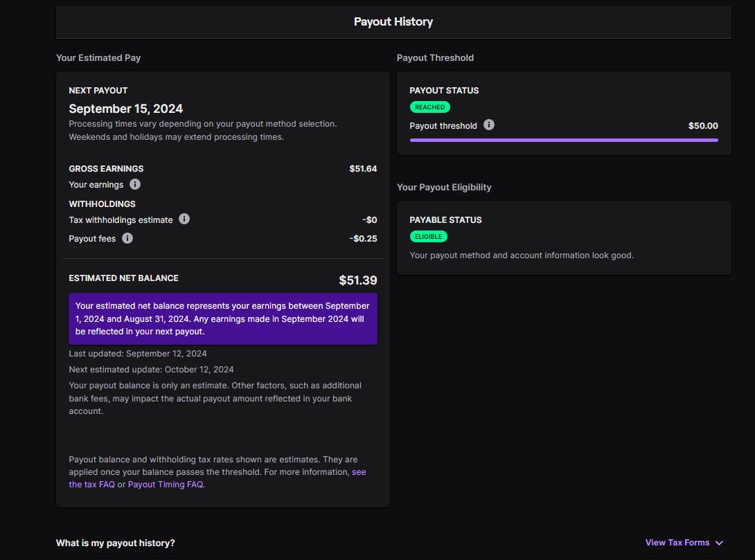This screenshot has width=755, height=560.
Task: Click the green ELIGIBLE status badge
Action: (x=428, y=236)
